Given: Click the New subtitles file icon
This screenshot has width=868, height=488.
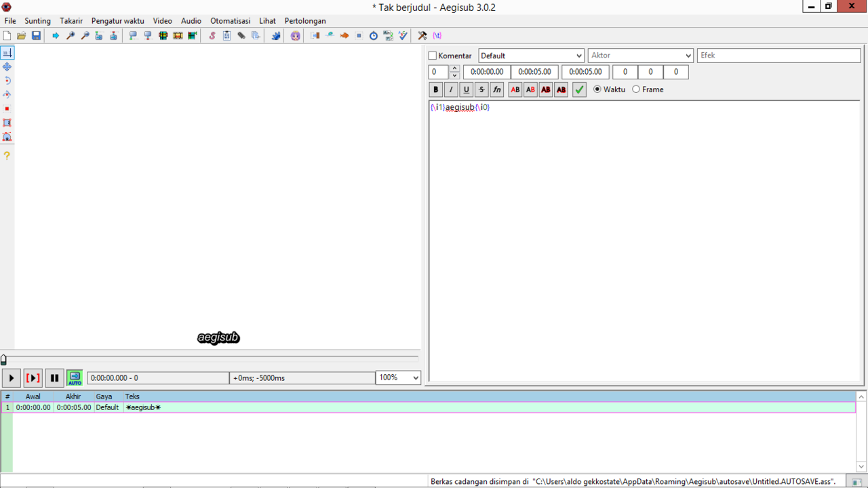Looking at the screenshot, I should tap(7, 35).
